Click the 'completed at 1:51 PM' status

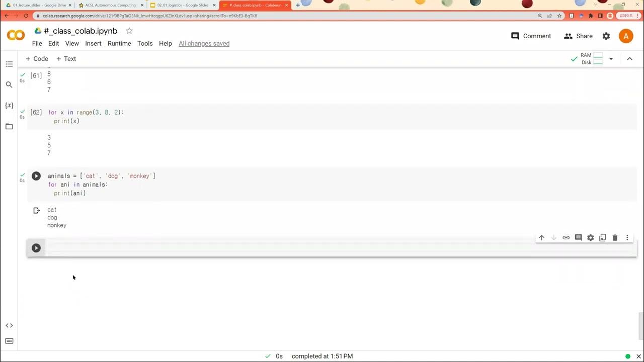322,356
